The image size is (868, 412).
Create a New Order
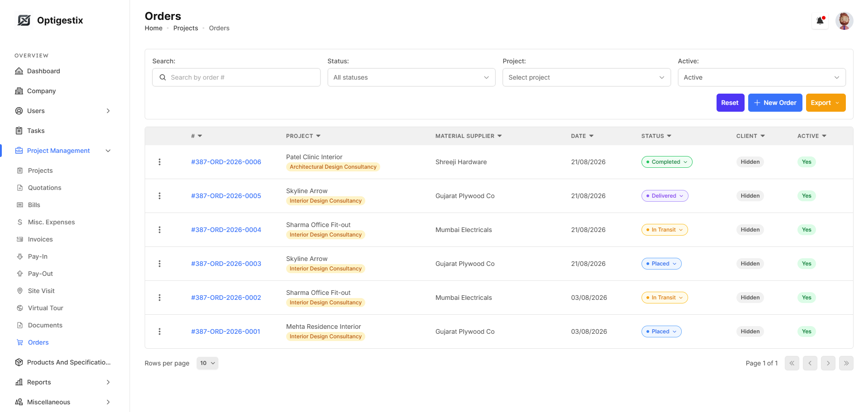point(775,103)
